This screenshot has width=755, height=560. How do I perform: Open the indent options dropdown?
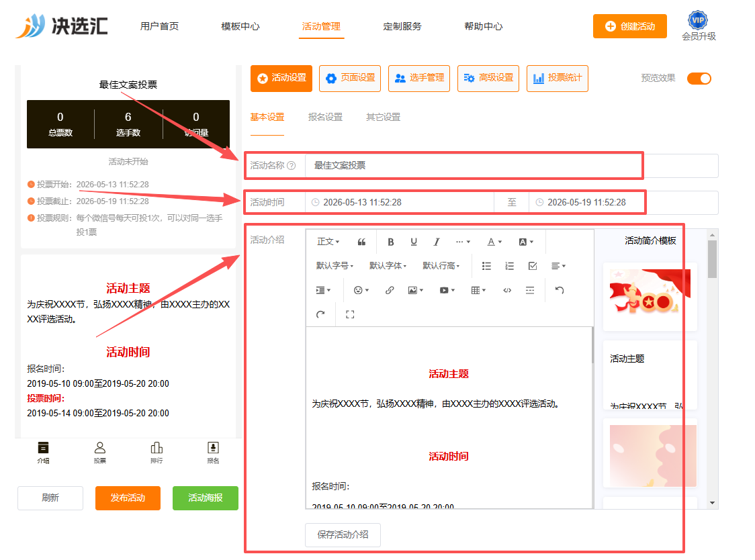pyautogui.click(x=323, y=290)
